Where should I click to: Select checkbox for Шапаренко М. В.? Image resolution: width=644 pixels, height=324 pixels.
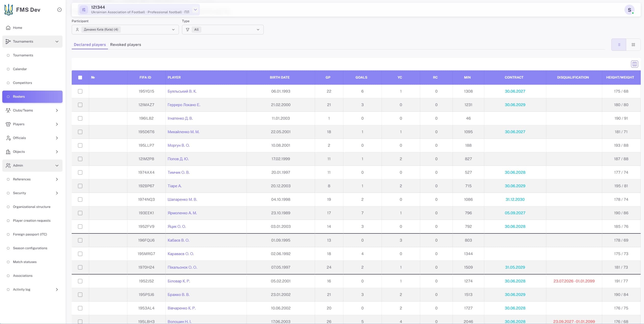(80, 200)
